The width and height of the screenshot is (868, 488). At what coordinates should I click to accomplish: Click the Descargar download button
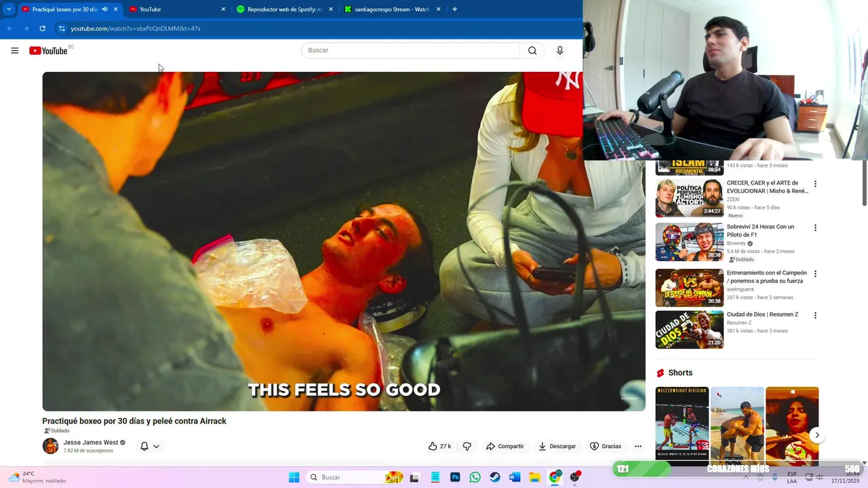(x=557, y=446)
